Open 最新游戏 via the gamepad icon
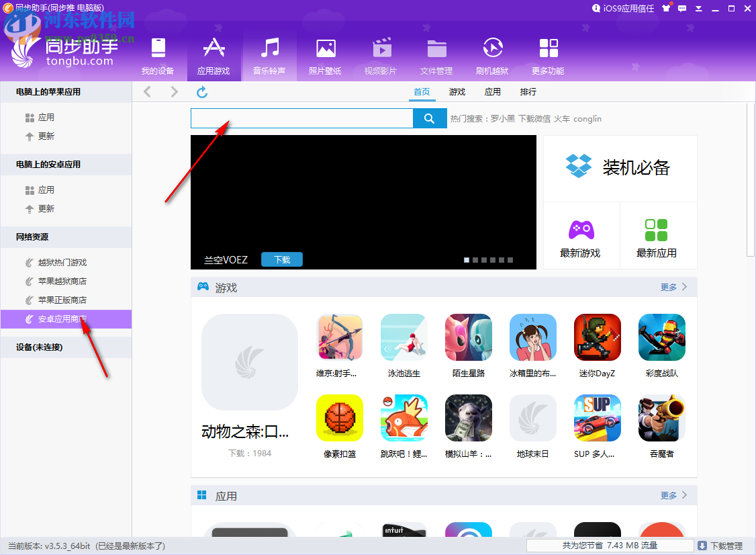This screenshot has height=555, width=756. click(580, 228)
